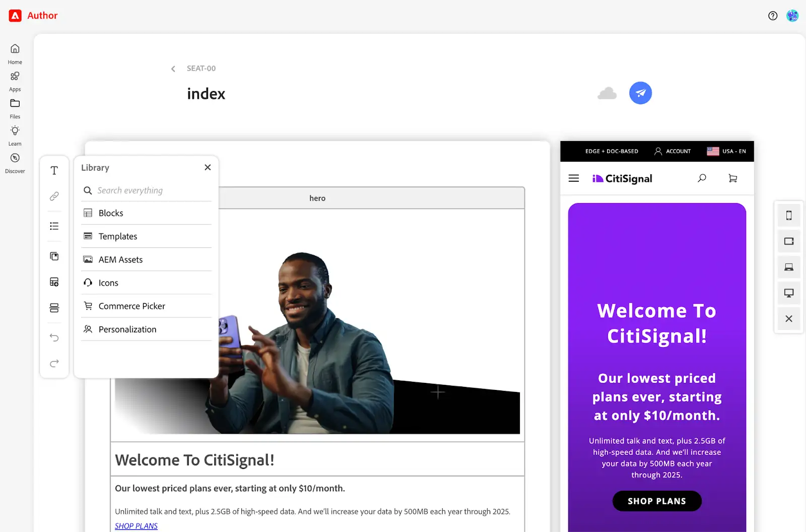Open Personalization in the Library
Screen dimensions: 806x532
point(146,329)
